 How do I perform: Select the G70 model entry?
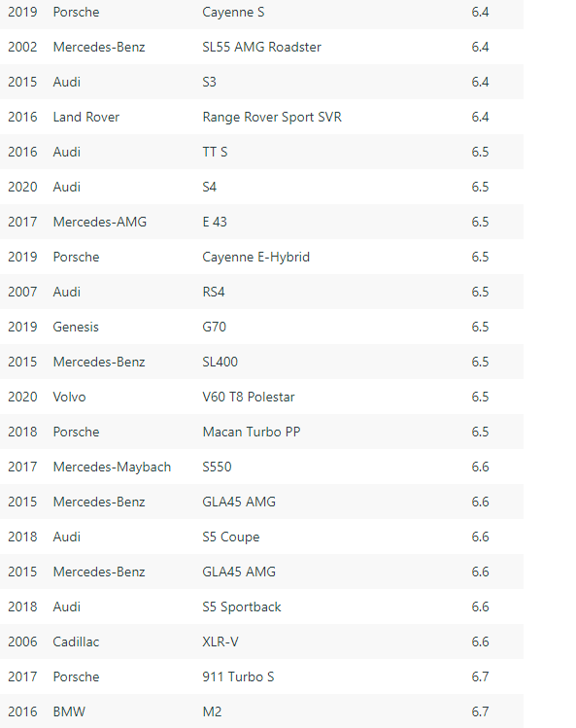tap(214, 327)
